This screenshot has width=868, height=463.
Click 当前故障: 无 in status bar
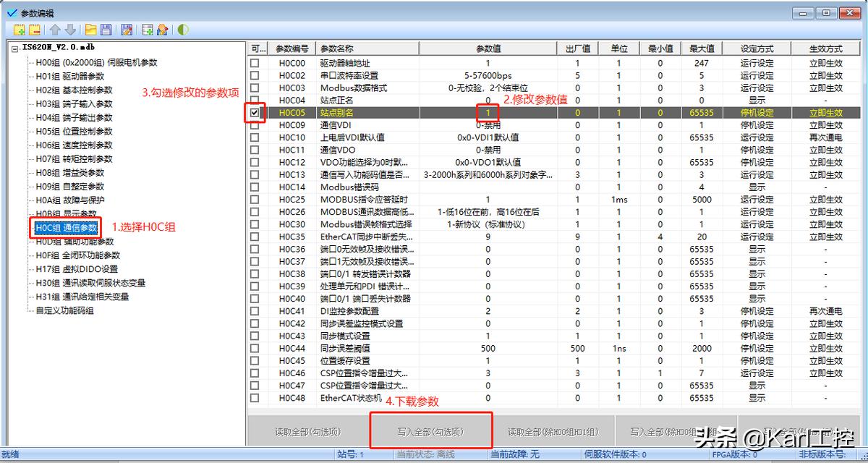click(515, 454)
